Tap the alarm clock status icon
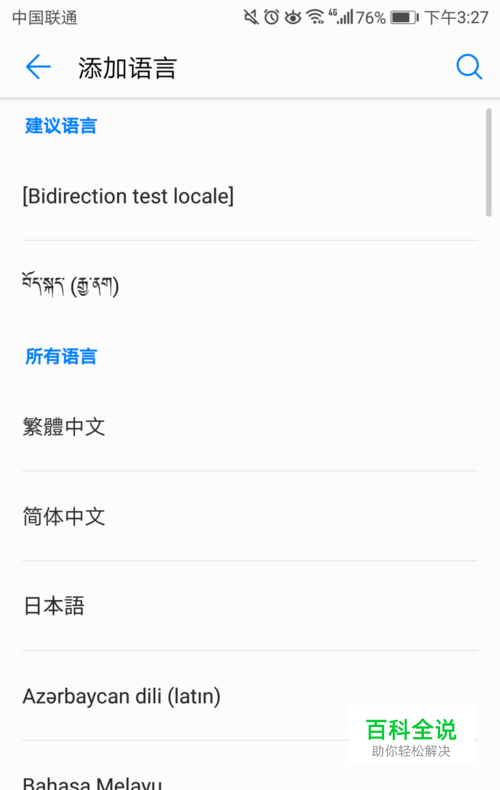This screenshot has height=790, width=500. 272,18
